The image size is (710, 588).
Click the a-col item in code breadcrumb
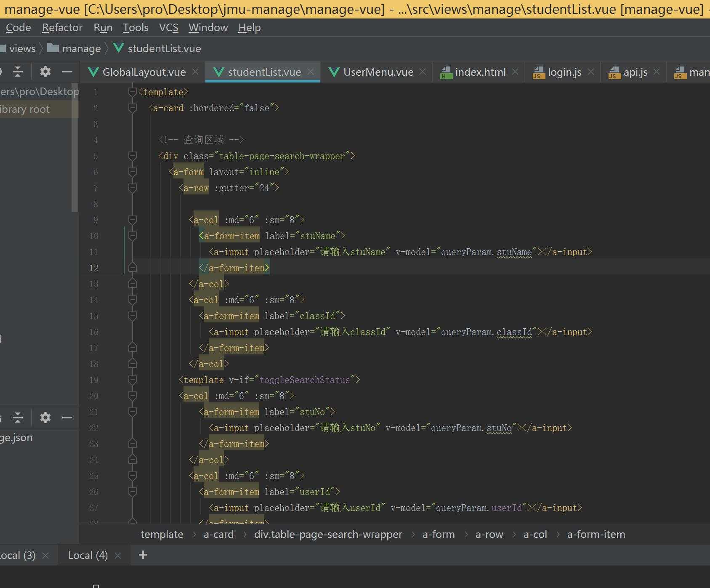click(535, 534)
